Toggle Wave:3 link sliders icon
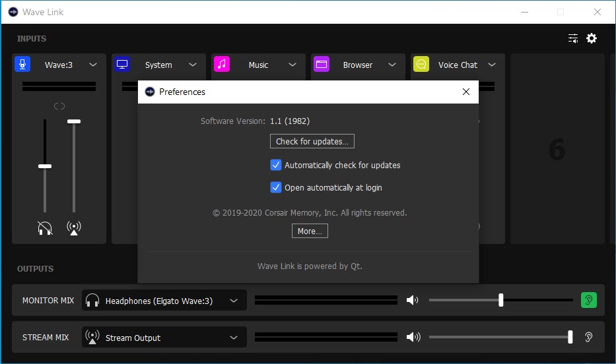Image resolution: width=616 pixels, height=364 pixels. click(59, 106)
